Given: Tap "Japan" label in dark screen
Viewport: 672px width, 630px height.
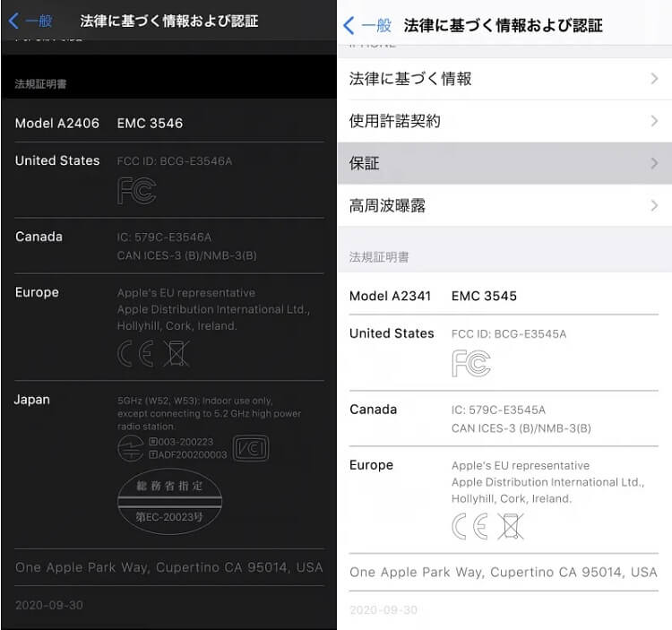Looking at the screenshot, I should click(32, 400).
